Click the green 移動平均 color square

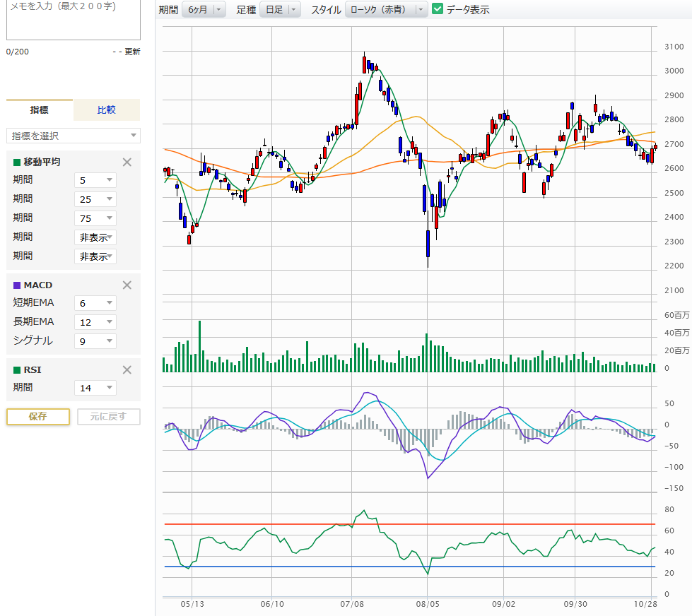17,162
